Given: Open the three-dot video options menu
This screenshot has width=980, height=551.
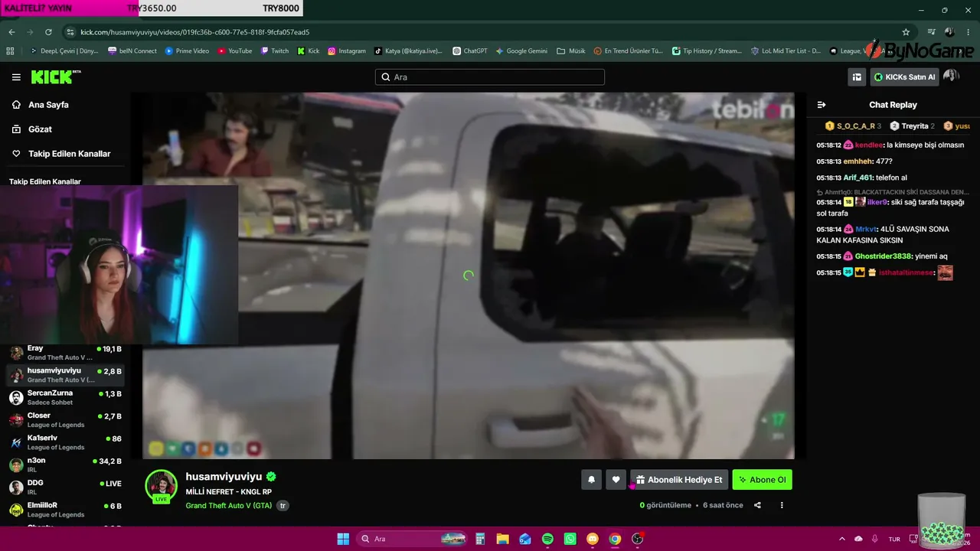Looking at the screenshot, I should pyautogui.click(x=782, y=505).
